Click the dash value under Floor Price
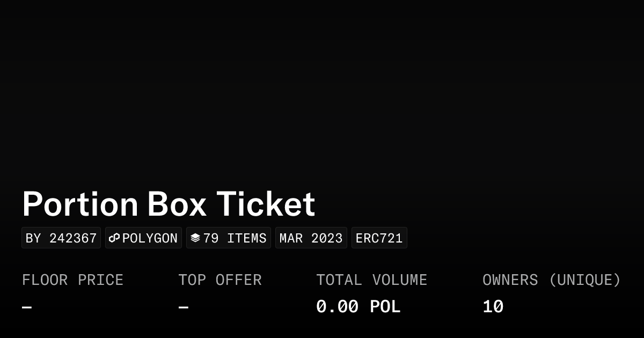The width and height of the screenshot is (644, 338). (x=27, y=307)
